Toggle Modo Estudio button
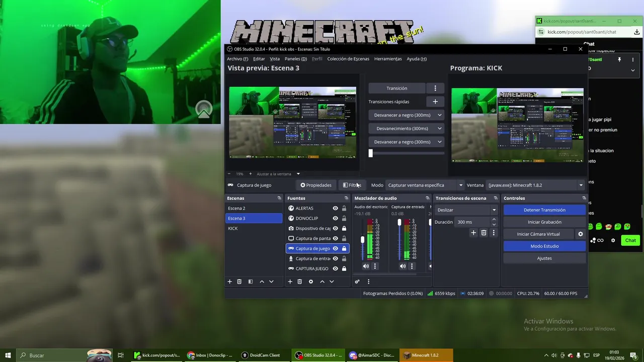644x362 pixels. click(x=544, y=246)
